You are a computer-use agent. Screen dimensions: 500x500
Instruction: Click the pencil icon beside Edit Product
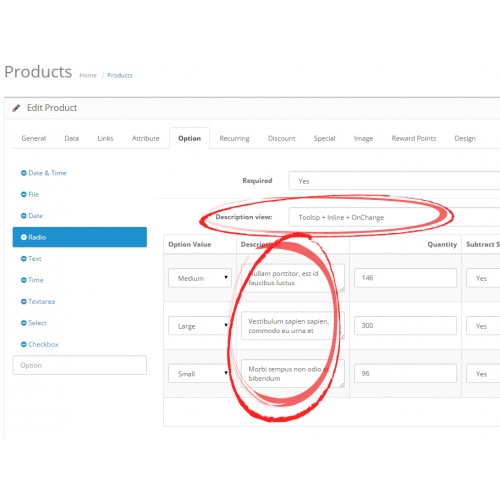16,108
